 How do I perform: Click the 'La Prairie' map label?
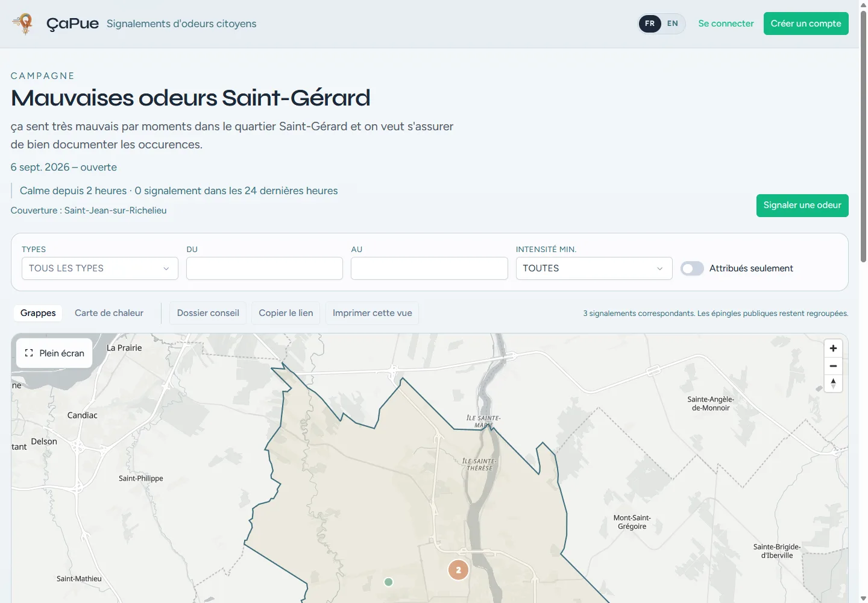[124, 348]
